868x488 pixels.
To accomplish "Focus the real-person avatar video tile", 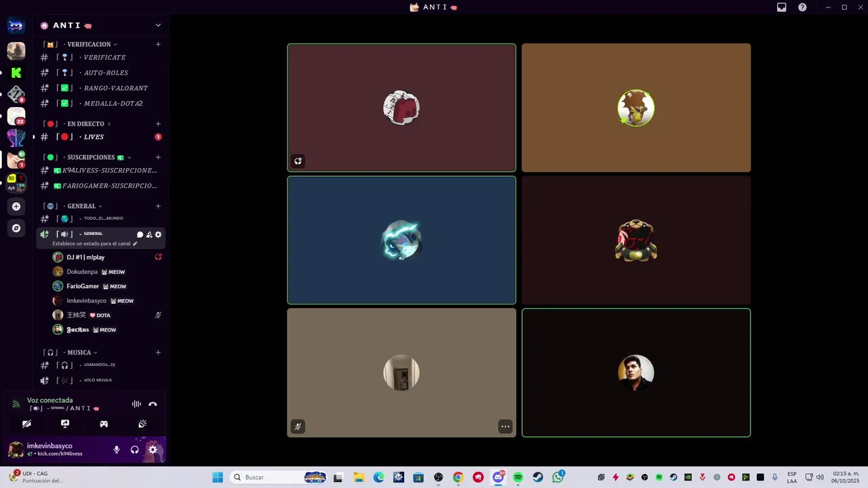I will pos(636,373).
